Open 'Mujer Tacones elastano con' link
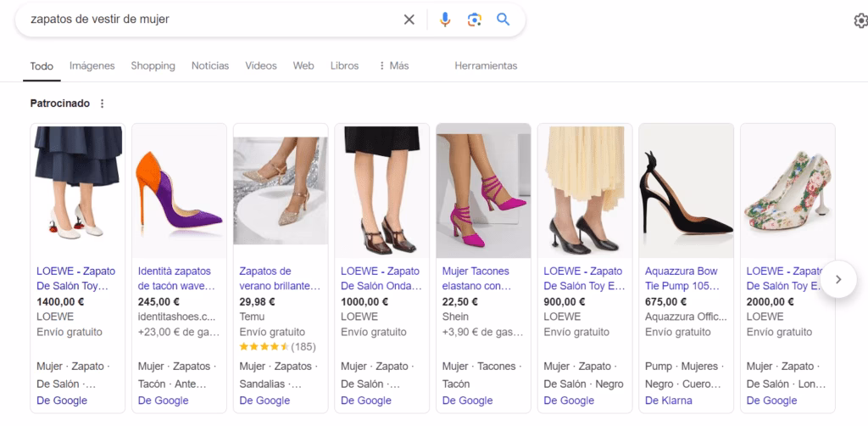This screenshot has height=426, width=868. pos(476,278)
